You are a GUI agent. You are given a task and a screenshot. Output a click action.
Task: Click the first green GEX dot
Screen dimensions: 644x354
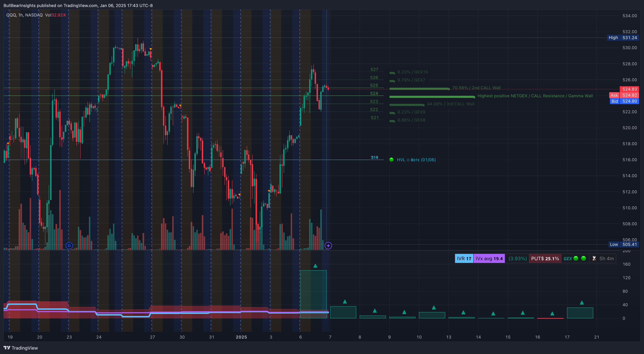point(576,258)
